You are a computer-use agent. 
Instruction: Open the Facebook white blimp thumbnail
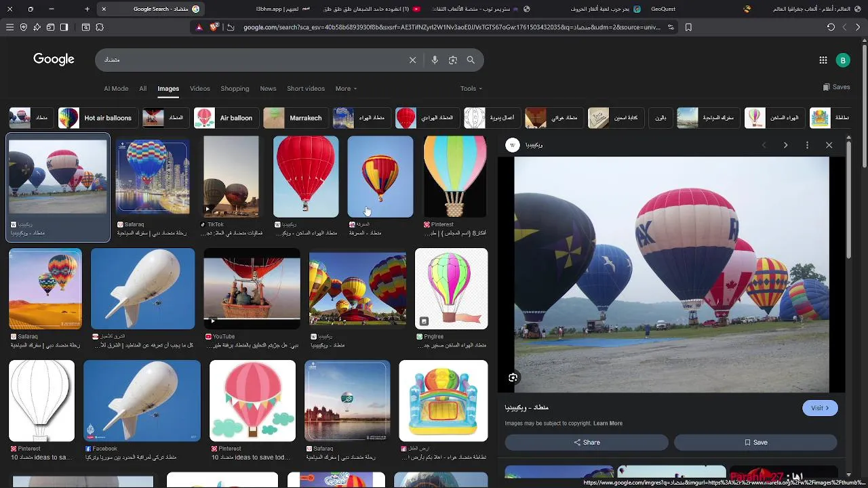142,401
